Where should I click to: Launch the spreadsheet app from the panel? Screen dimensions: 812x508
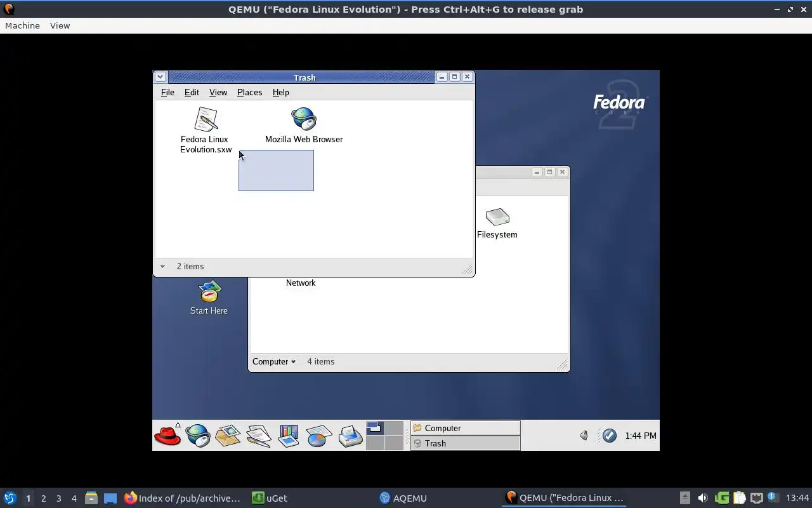(318, 436)
